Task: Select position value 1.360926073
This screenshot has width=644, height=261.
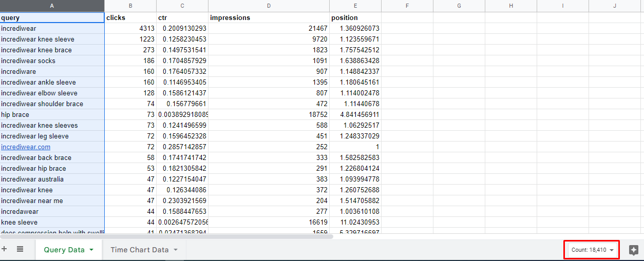Action: 355,28
